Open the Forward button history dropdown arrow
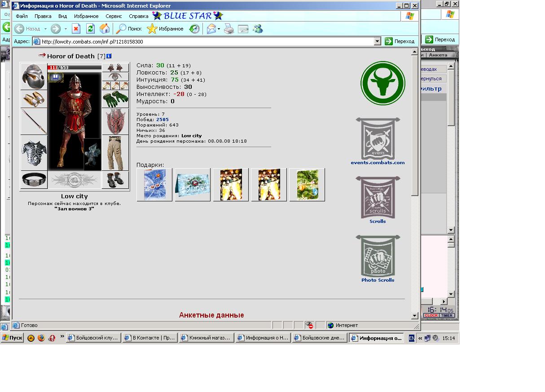The height and width of the screenshot is (392, 545). pyautogui.click(x=66, y=29)
